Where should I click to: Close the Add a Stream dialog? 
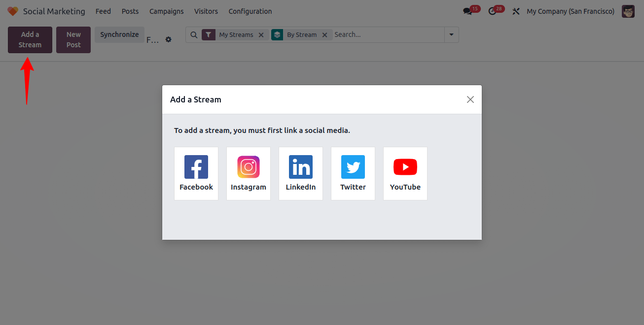coord(470,99)
